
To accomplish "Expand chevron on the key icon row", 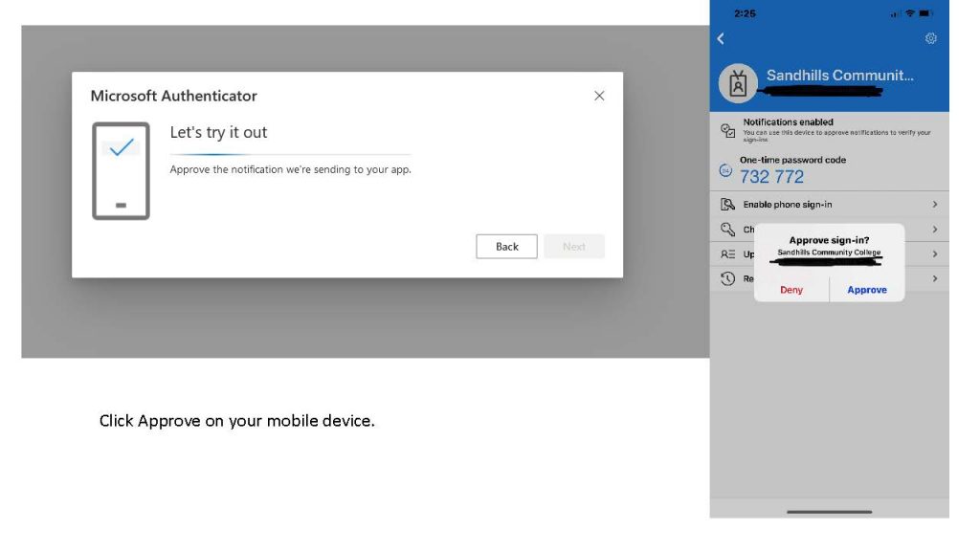I will pyautogui.click(x=935, y=230).
